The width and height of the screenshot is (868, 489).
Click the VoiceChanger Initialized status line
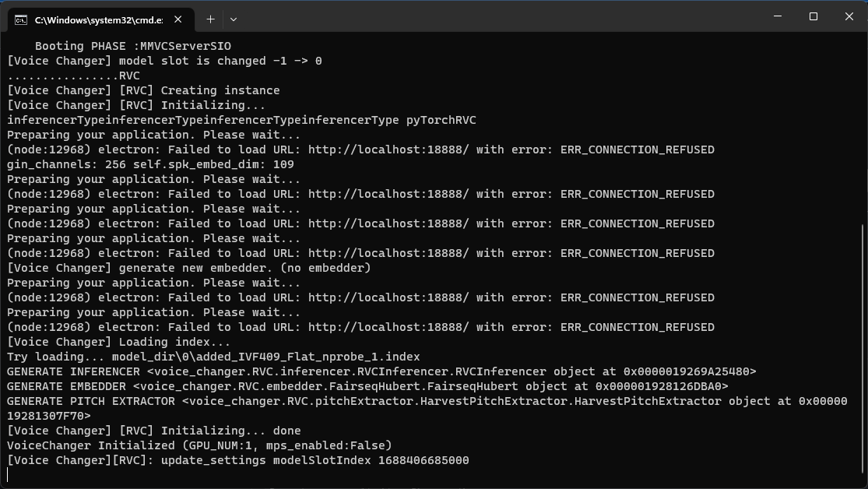(199, 445)
